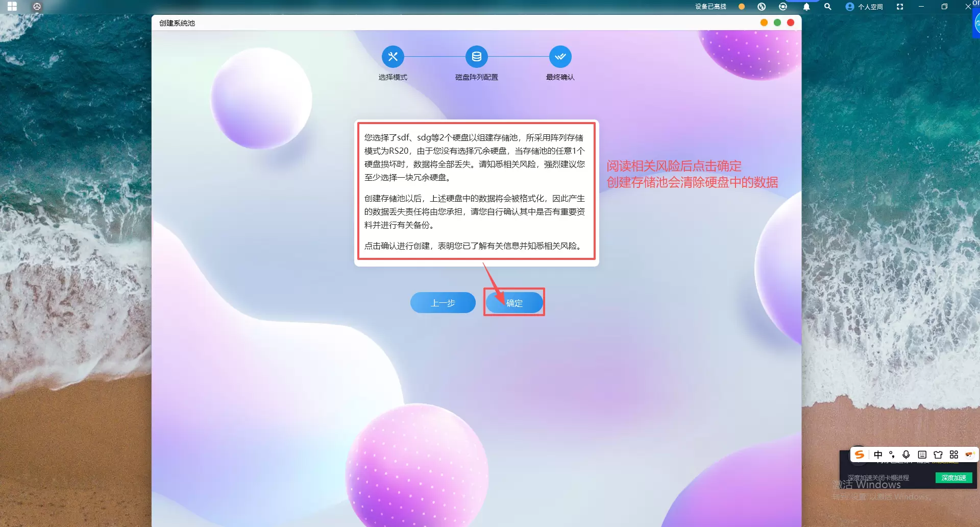980x527 pixels.
Task: Toggle Sogou input 中 Chinese/English mode
Action: 878,454
